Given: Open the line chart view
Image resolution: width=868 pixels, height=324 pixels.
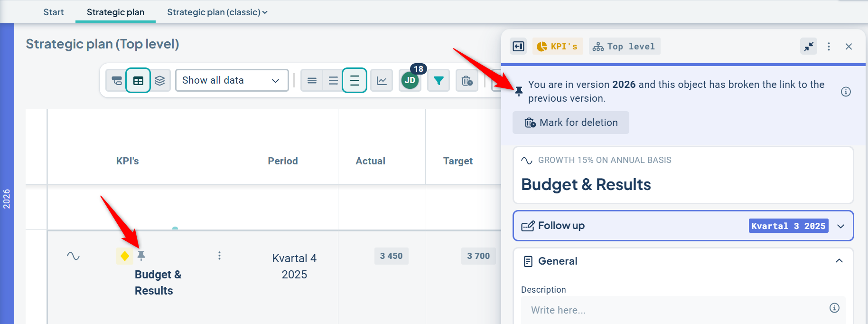Looking at the screenshot, I should click(382, 81).
